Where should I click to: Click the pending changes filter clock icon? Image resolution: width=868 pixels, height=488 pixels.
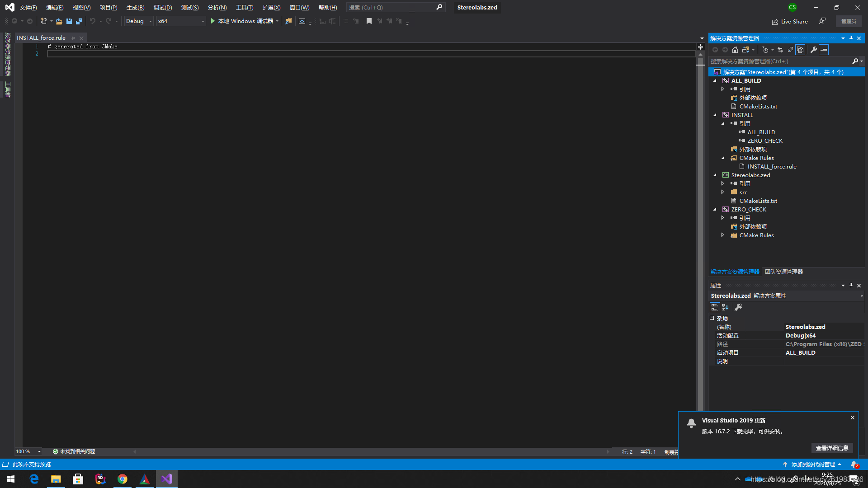[x=765, y=50]
